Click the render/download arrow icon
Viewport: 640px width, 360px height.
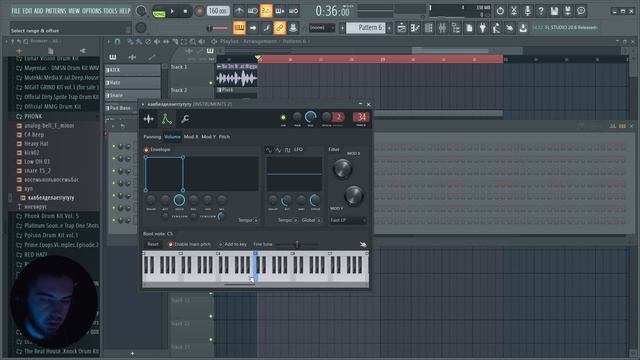pyautogui.click(x=523, y=28)
